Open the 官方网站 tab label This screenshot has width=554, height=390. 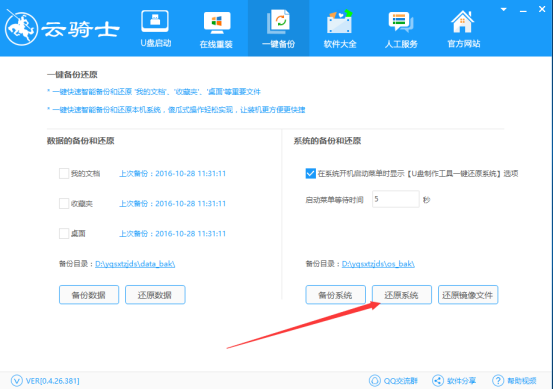tap(464, 44)
